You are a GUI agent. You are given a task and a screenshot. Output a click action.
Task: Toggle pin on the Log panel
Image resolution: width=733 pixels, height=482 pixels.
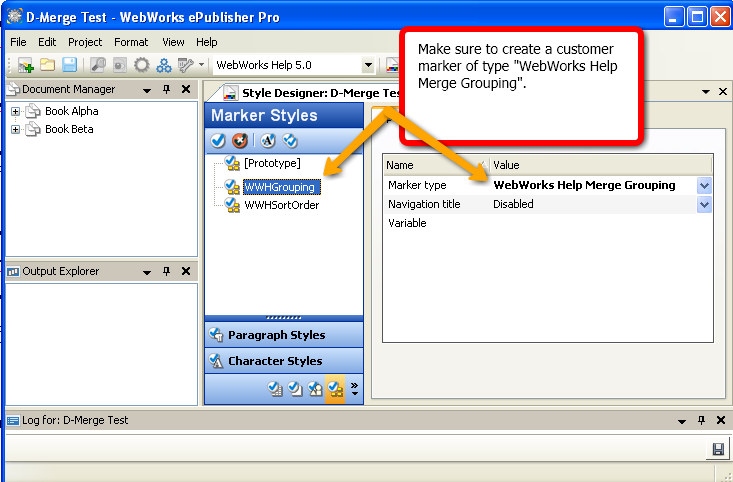coord(701,421)
